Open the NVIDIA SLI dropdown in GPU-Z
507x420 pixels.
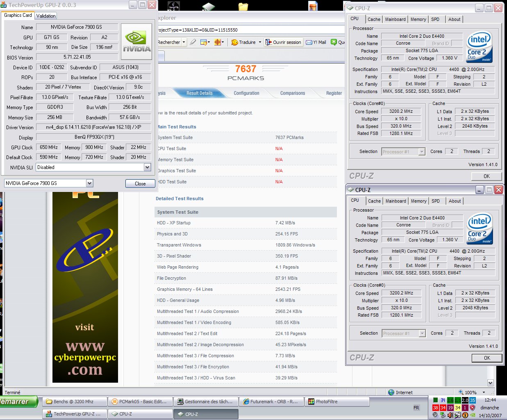click(147, 167)
